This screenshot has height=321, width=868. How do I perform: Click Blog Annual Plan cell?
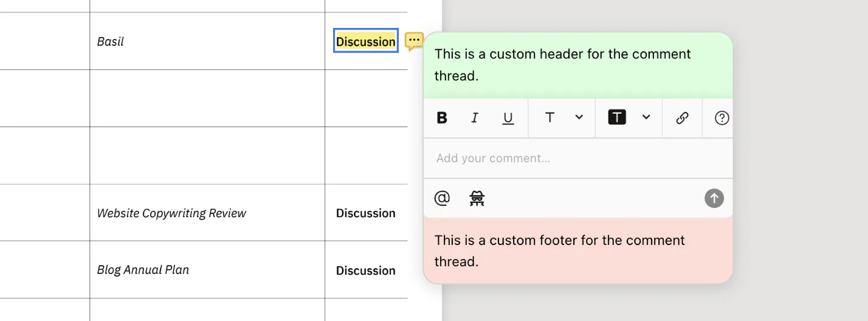[143, 270]
